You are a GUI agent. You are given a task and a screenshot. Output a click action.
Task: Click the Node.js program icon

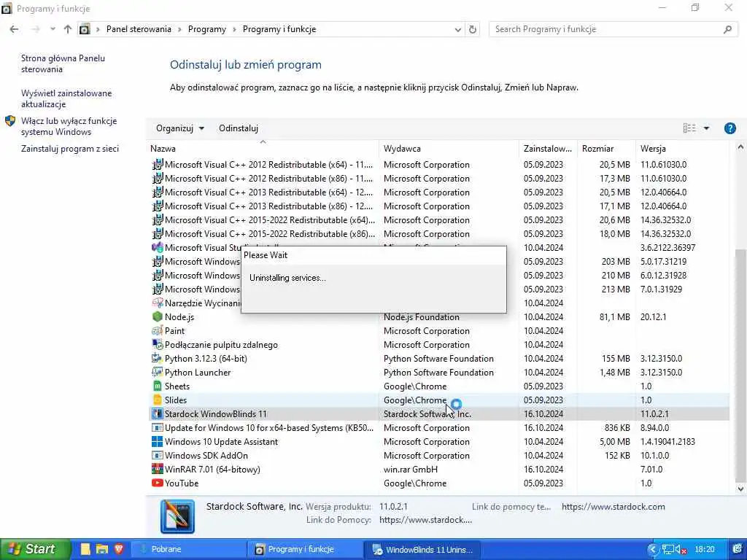[x=158, y=316]
